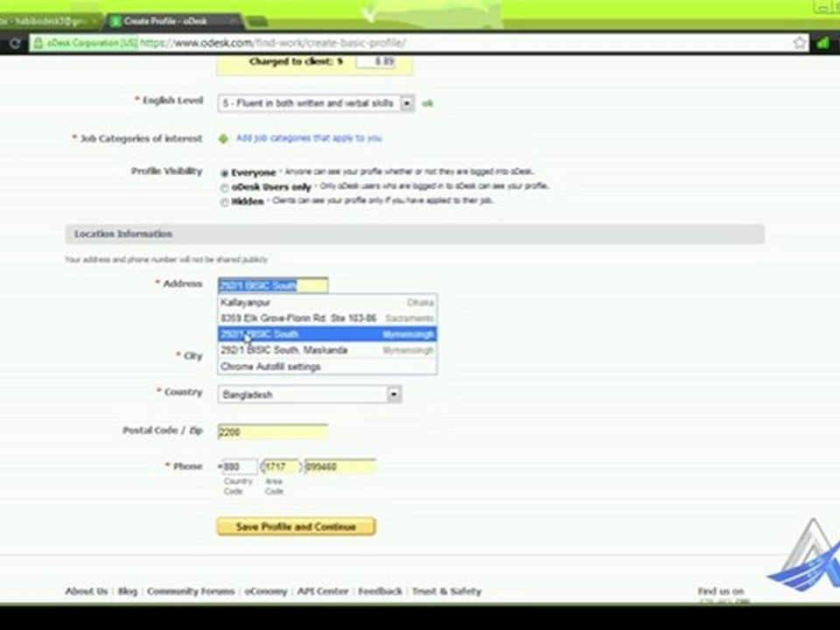Click the Location Information section header
Image resolution: width=840 pixels, height=630 pixels.
[415, 234]
